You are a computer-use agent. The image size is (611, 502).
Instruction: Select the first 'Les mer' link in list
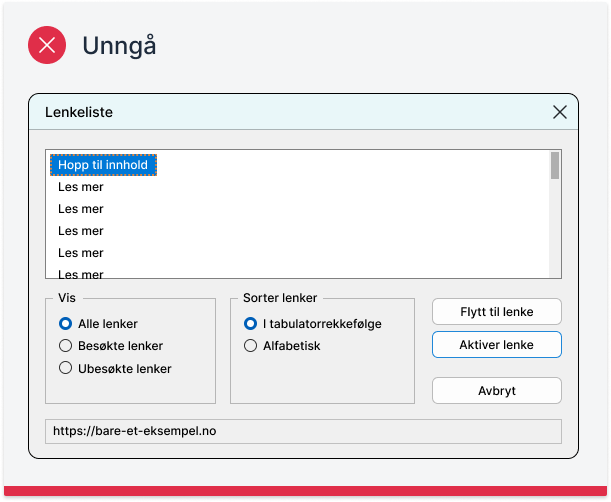[x=81, y=187]
